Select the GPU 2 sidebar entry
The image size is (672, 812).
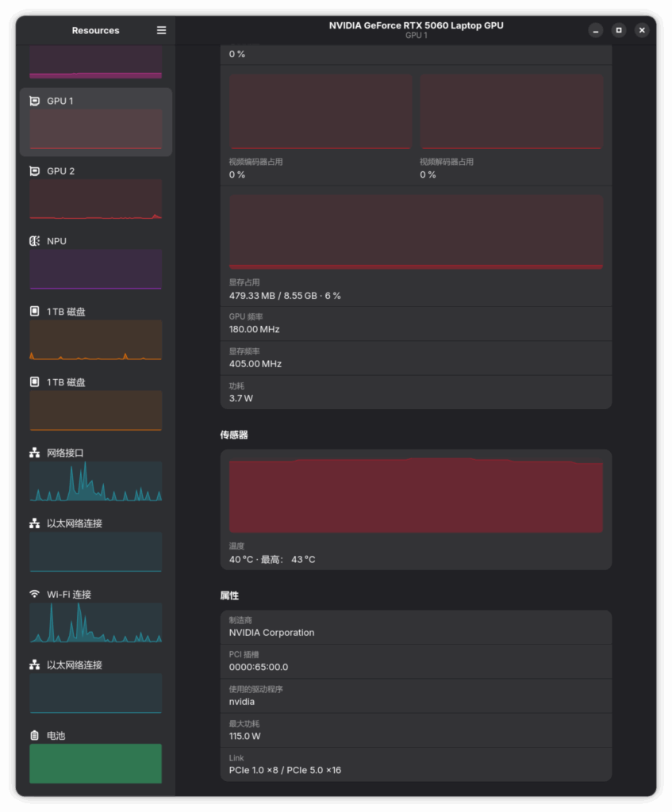95,192
